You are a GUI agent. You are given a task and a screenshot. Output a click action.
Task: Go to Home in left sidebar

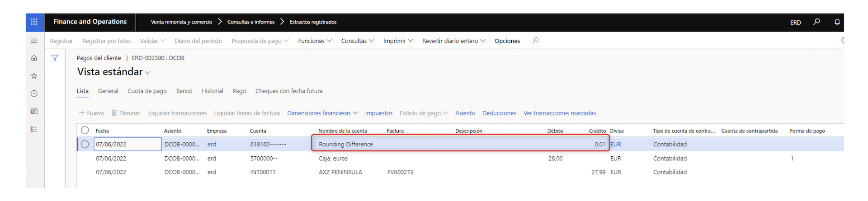point(34,58)
